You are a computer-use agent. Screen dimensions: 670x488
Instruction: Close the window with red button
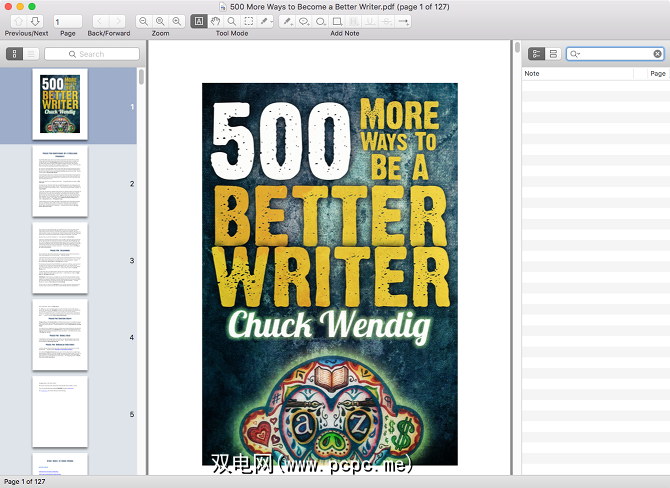coord(8,6)
